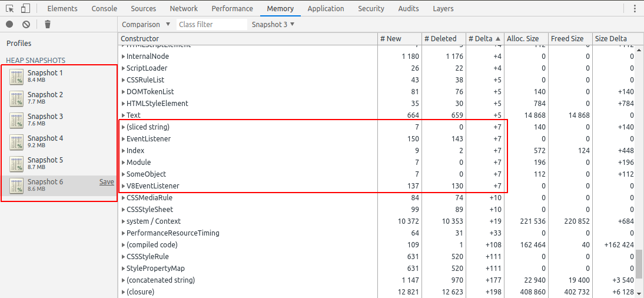
Task: Open the Snapshot 3 base dropdown
Action: [x=273, y=24]
